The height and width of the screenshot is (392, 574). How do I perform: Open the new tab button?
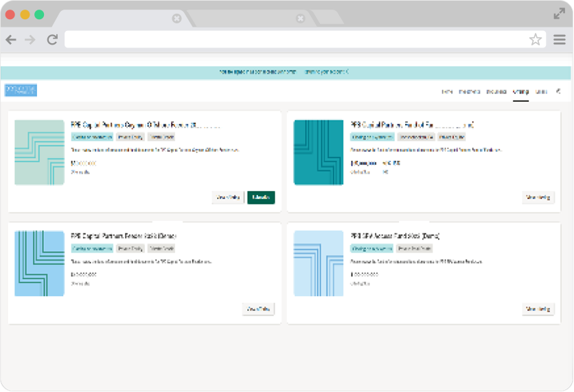pos(328,18)
